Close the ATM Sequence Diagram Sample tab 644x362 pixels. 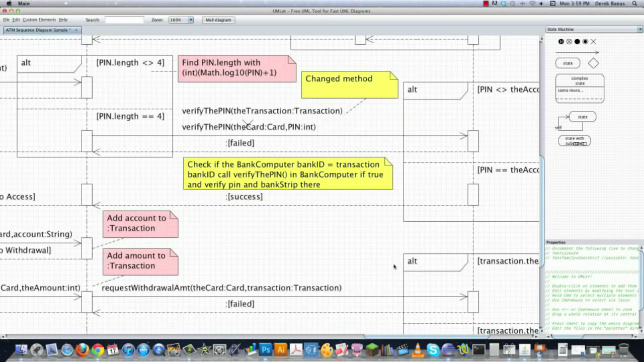[76, 30]
